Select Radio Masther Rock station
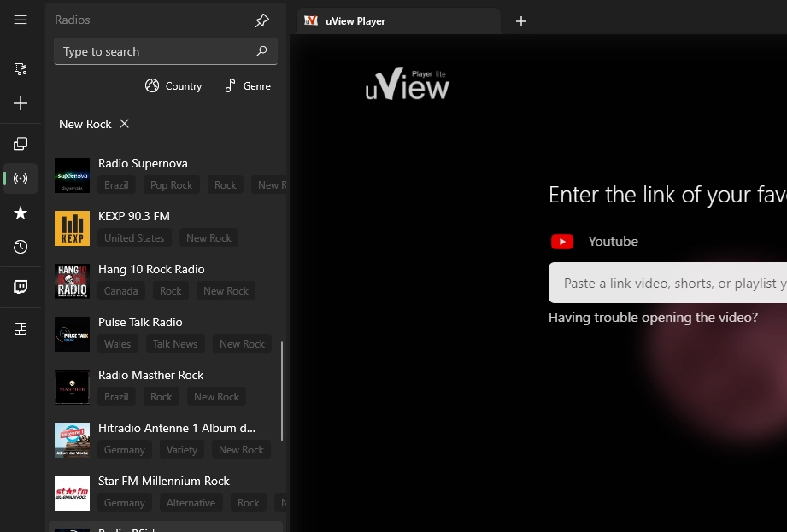Image resolution: width=787 pixels, height=532 pixels. (x=166, y=387)
